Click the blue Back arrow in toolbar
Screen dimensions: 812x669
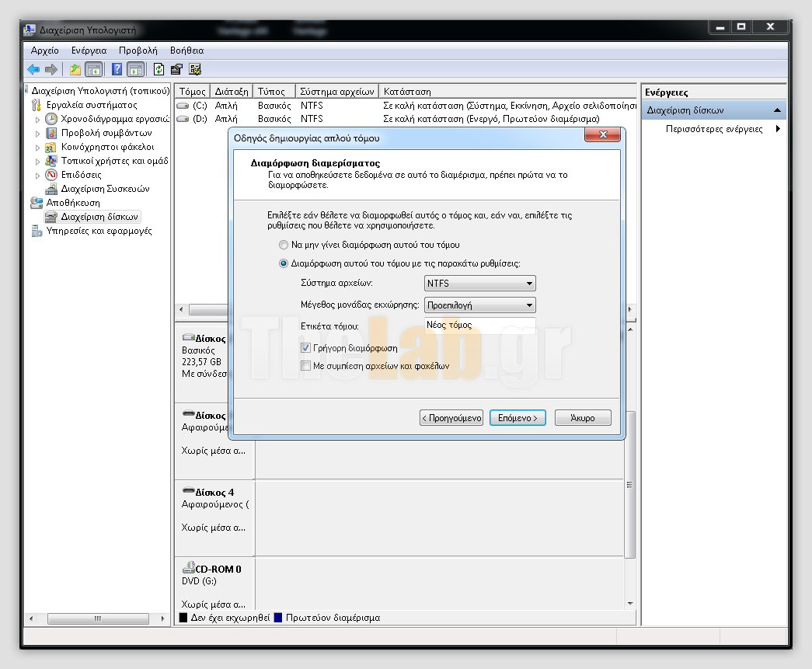click(33, 70)
